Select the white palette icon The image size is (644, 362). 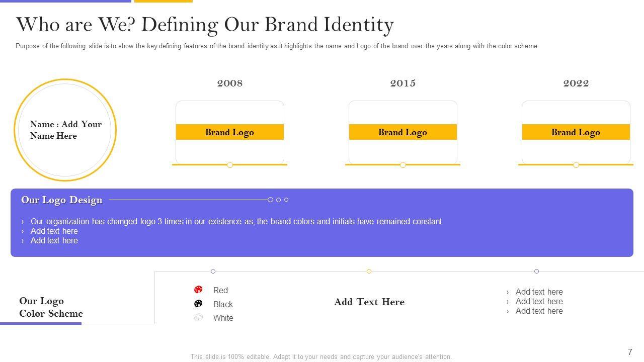198,317
